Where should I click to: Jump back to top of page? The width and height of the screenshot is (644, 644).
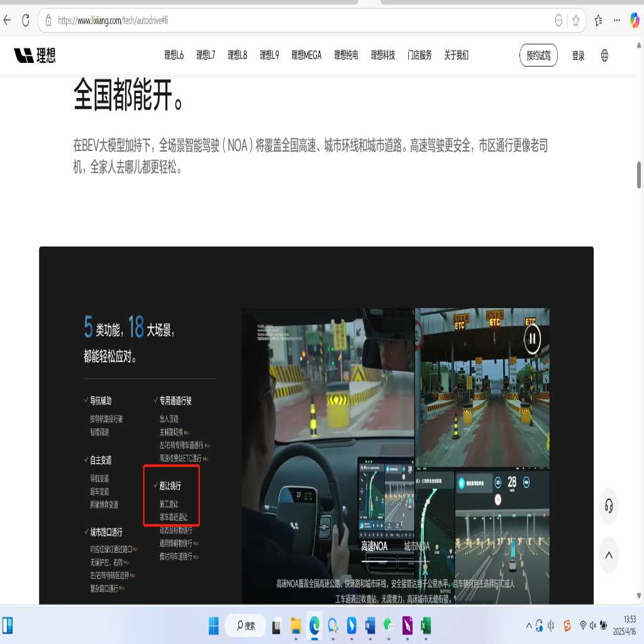609,555
